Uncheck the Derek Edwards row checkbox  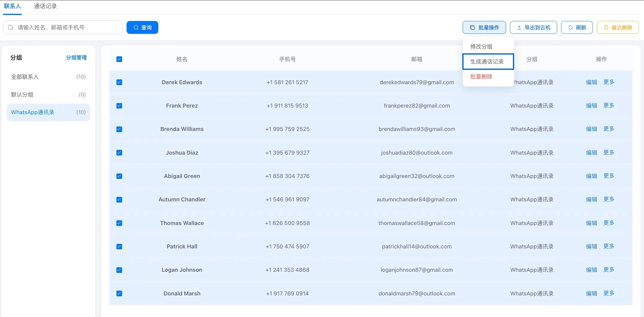tap(119, 82)
